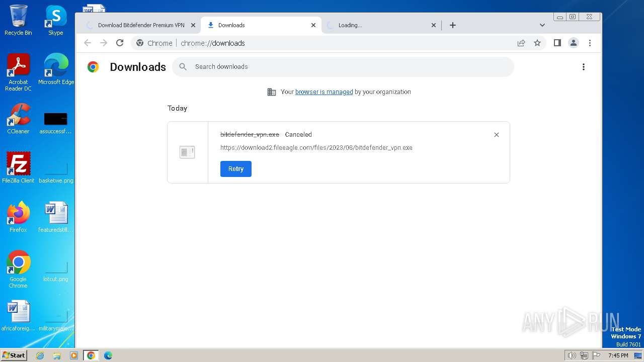Select the lotcut.png desktop file
Image resolution: width=644 pixels, height=362 pixels.
tap(56, 270)
